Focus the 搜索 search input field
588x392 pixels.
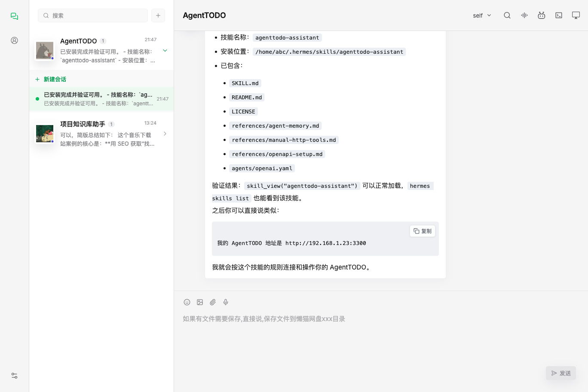93,15
